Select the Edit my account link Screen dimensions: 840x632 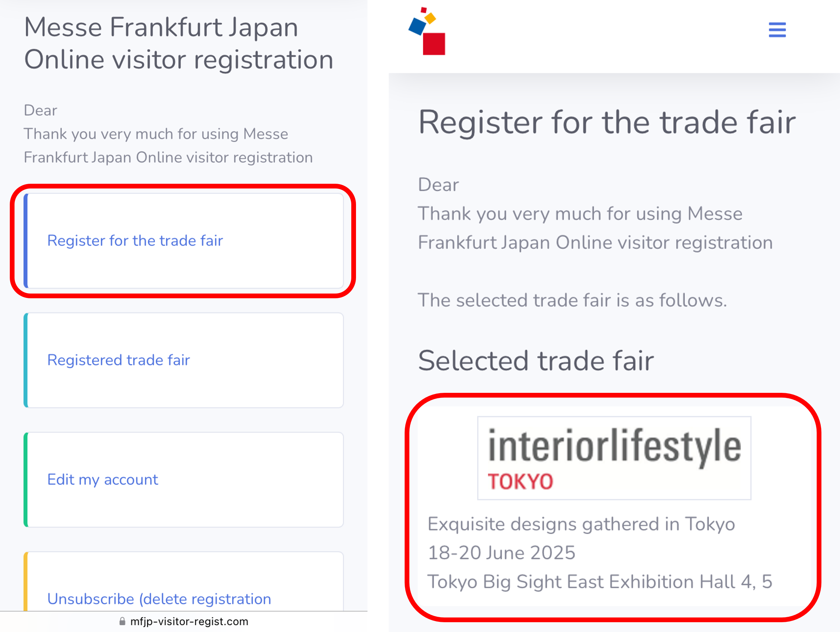[x=103, y=480]
